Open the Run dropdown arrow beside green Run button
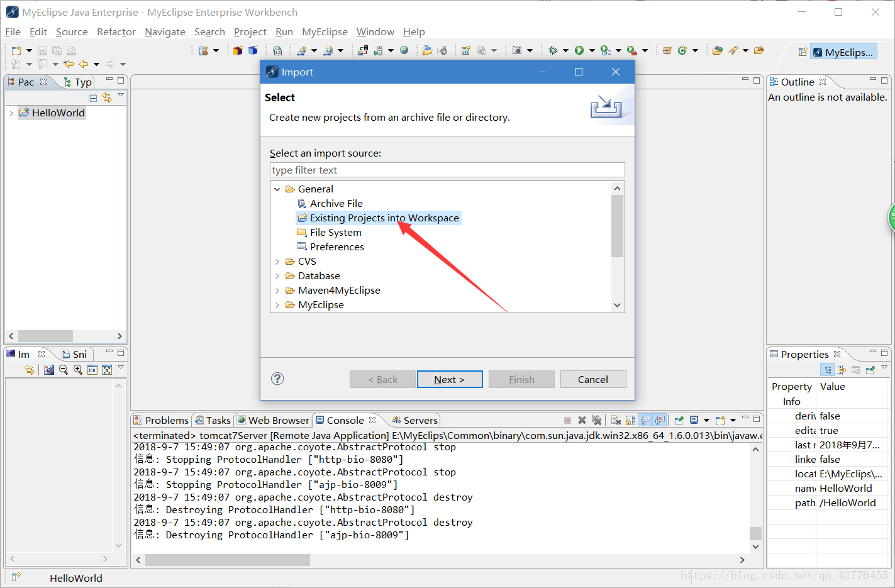 coord(592,50)
